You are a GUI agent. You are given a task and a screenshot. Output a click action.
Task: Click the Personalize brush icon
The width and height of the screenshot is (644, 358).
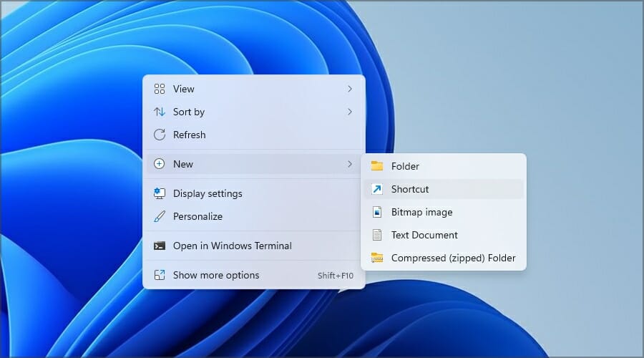(x=160, y=216)
